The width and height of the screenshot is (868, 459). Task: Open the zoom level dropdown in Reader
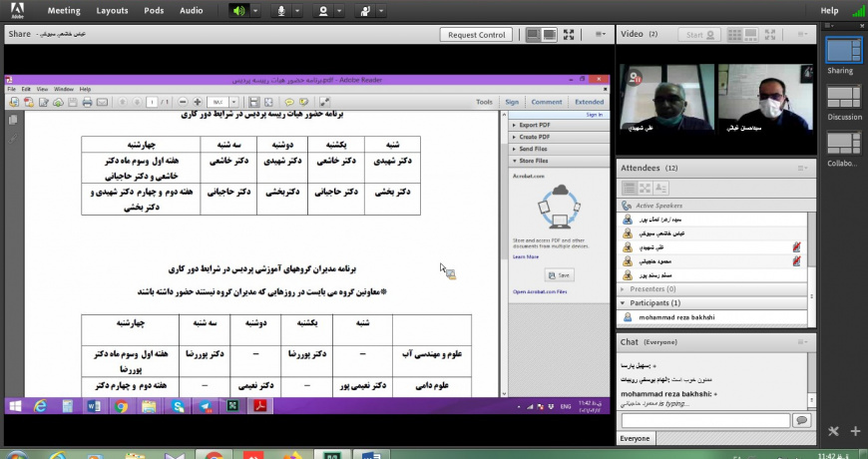click(x=233, y=102)
